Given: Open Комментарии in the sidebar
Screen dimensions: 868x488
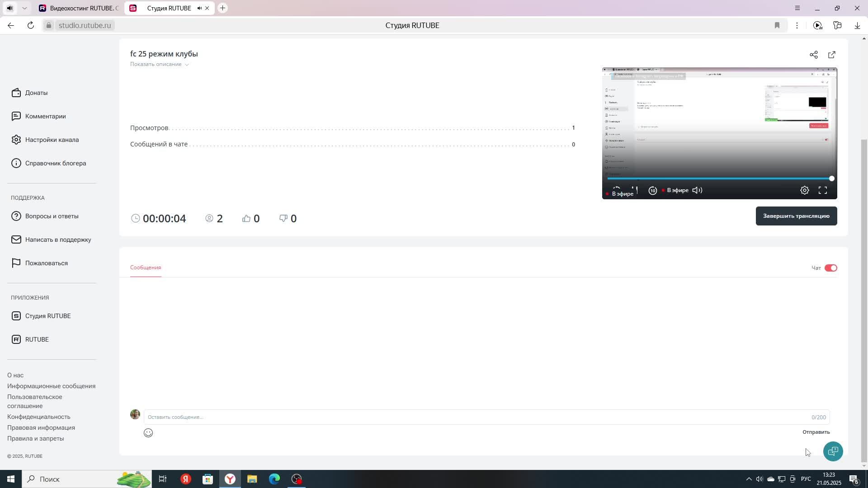Looking at the screenshot, I should click(x=39, y=116).
